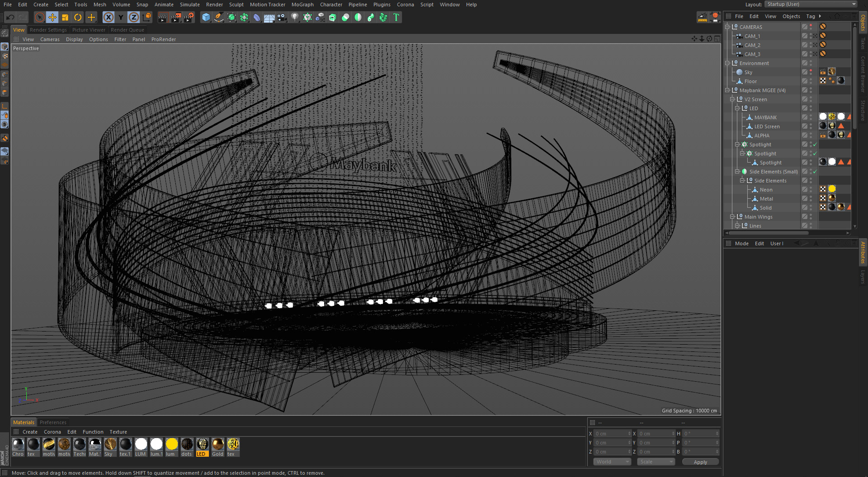The width and height of the screenshot is (868, 477).
Task: Toggle layer box for LED Screen
Action: click(805, 126)
